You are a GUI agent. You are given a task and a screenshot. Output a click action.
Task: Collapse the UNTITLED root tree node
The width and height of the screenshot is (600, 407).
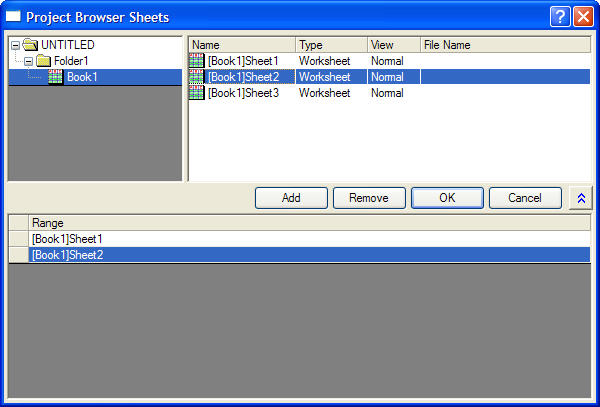(15, 45)
